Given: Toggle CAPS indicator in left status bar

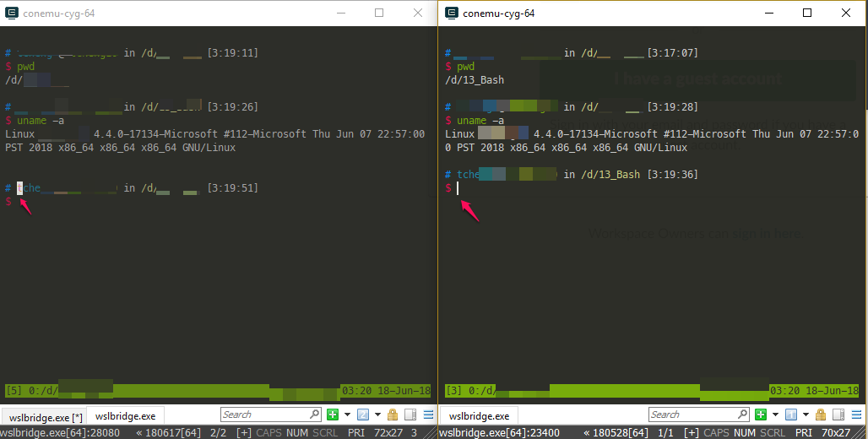Looking at the screenshot, I should click(269, 433).
